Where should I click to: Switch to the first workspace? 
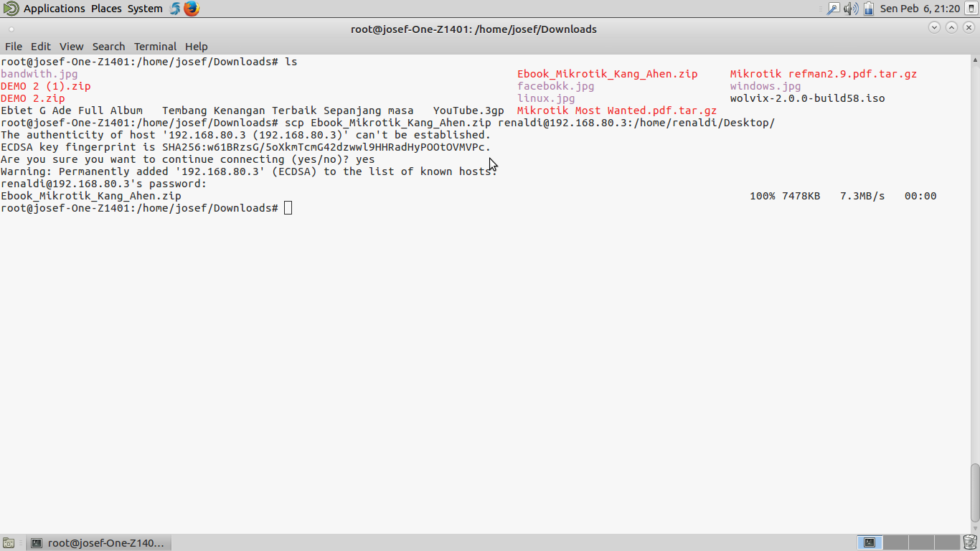(870, 543)
